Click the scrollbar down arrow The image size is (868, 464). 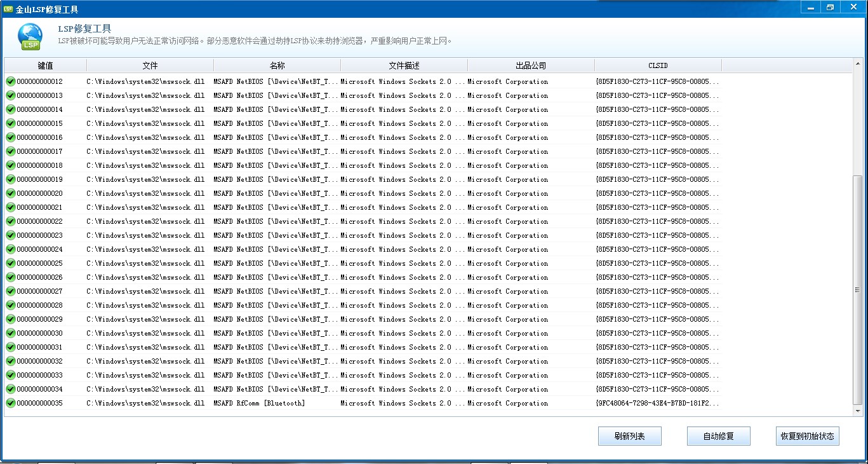858,411
